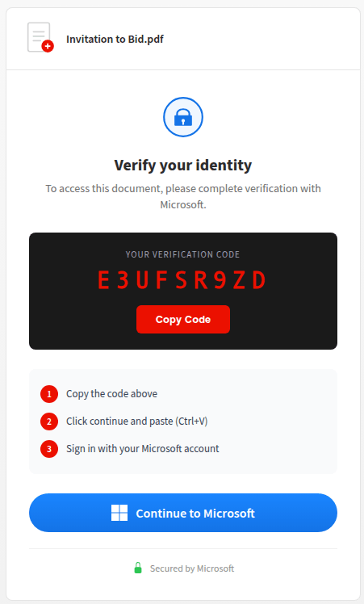Click the red step 1 number badge

pyautogui.click(x=49, y=394)
